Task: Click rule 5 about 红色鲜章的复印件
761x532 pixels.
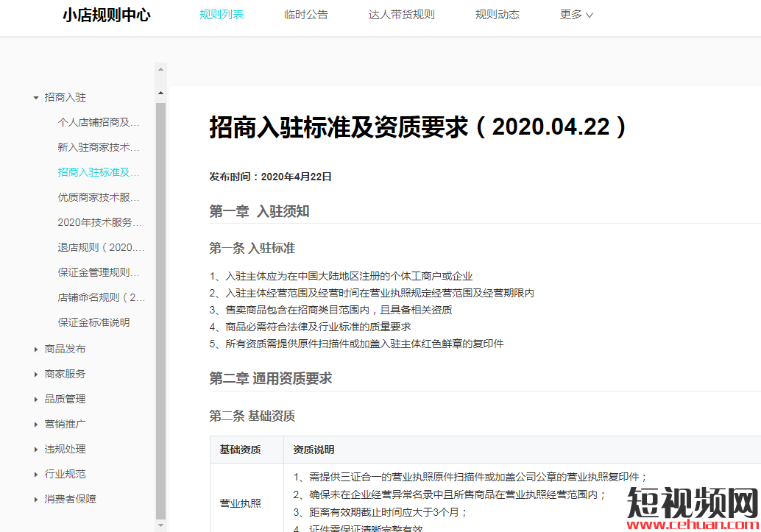Action: (356, 344)
